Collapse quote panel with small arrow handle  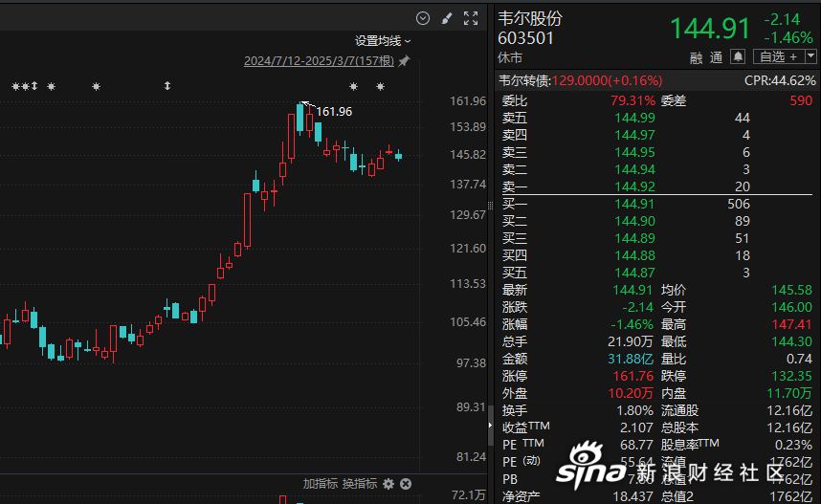click(x=490, y=425)
